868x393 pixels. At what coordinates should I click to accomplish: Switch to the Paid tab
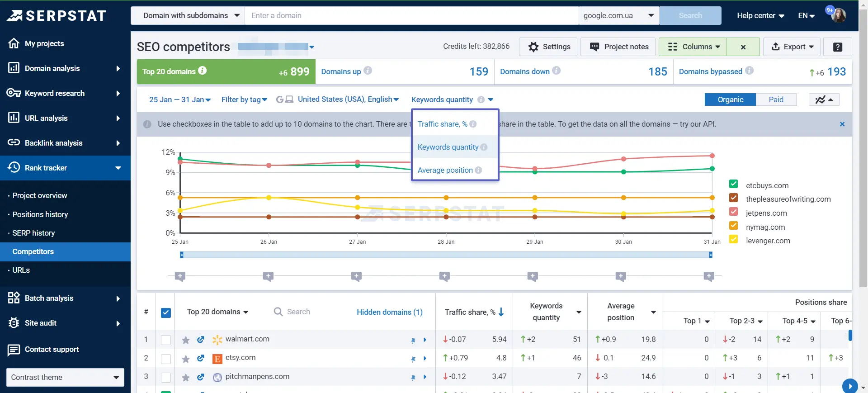click(x=776, y=99)
